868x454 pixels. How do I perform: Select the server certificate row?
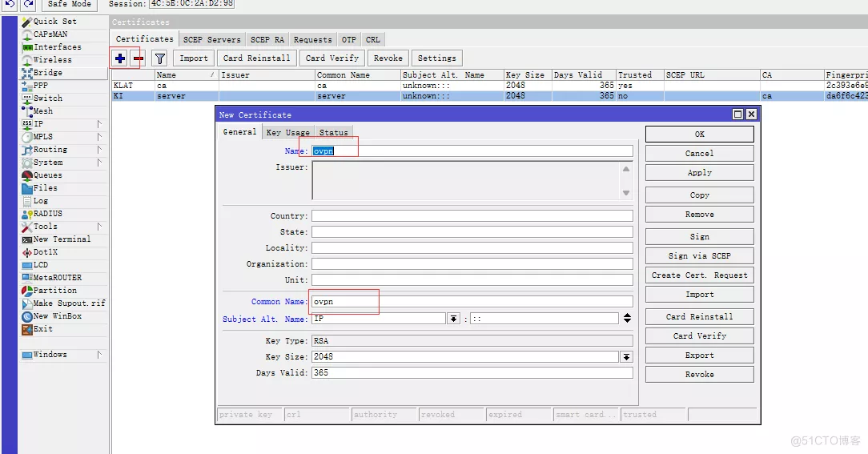171,96
